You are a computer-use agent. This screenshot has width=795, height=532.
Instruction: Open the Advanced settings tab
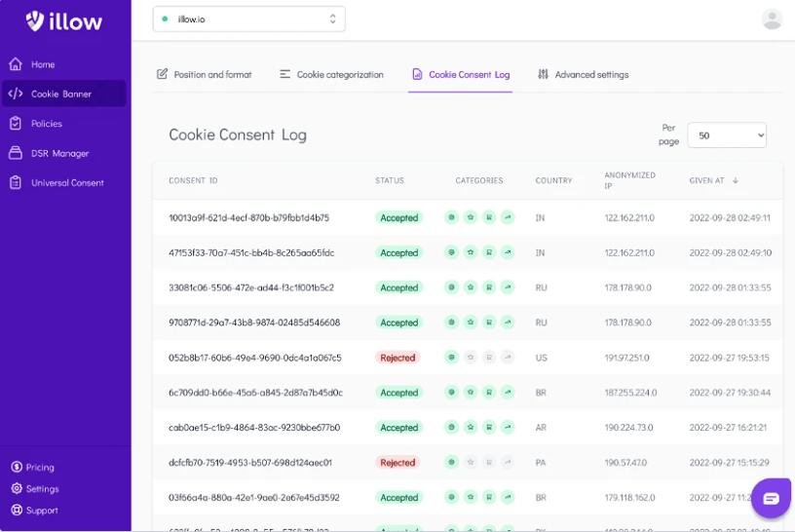(583, 74)
